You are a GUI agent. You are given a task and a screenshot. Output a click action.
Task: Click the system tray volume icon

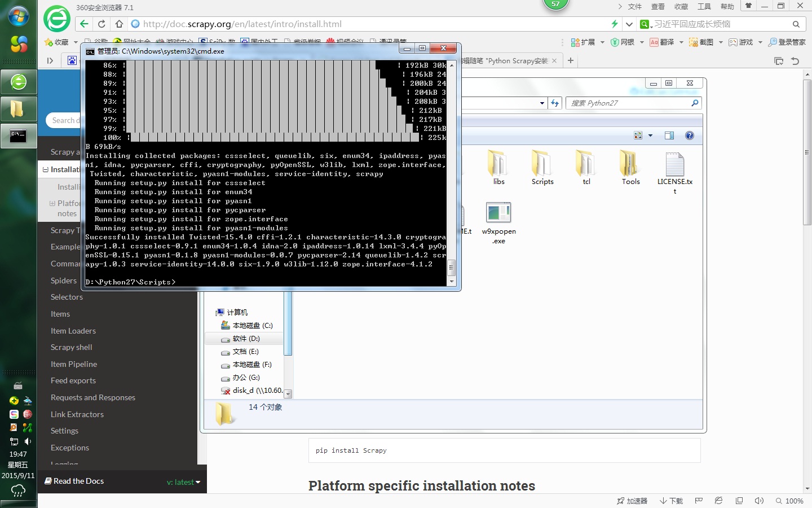click(28, 441)
